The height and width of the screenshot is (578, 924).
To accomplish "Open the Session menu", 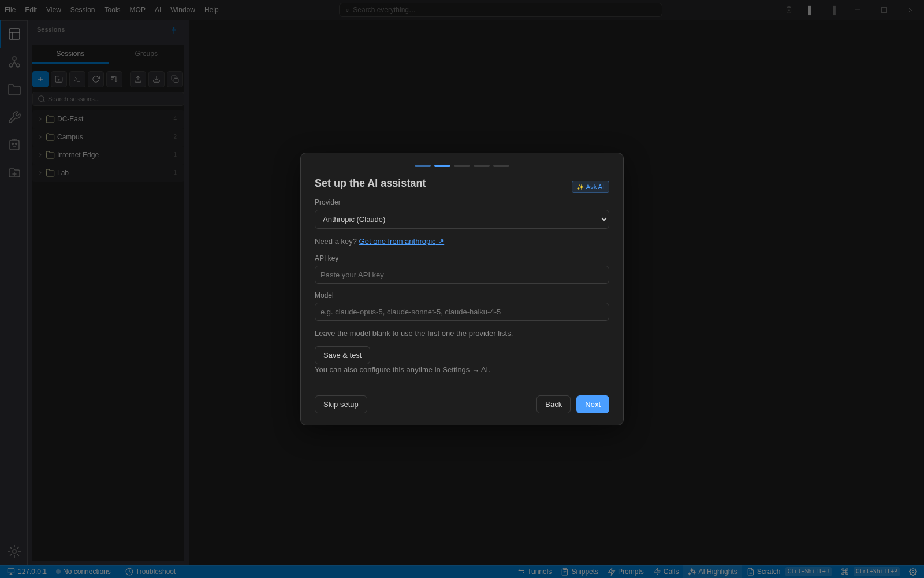I will [83, 10].
